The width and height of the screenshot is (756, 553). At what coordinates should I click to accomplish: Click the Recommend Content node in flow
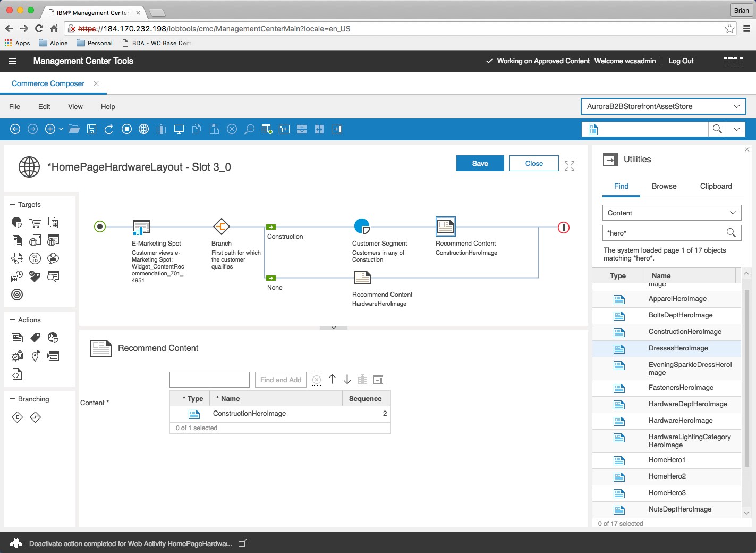(x=445, y=227)
